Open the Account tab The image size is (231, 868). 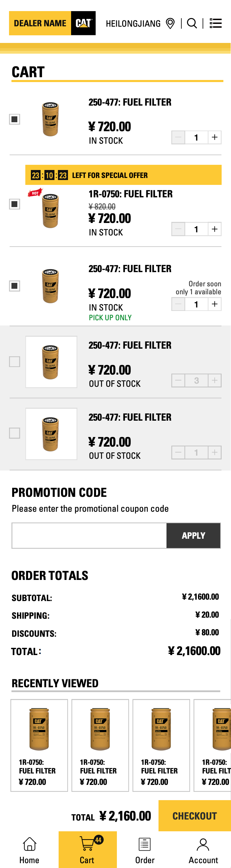[x=203, y=850]
